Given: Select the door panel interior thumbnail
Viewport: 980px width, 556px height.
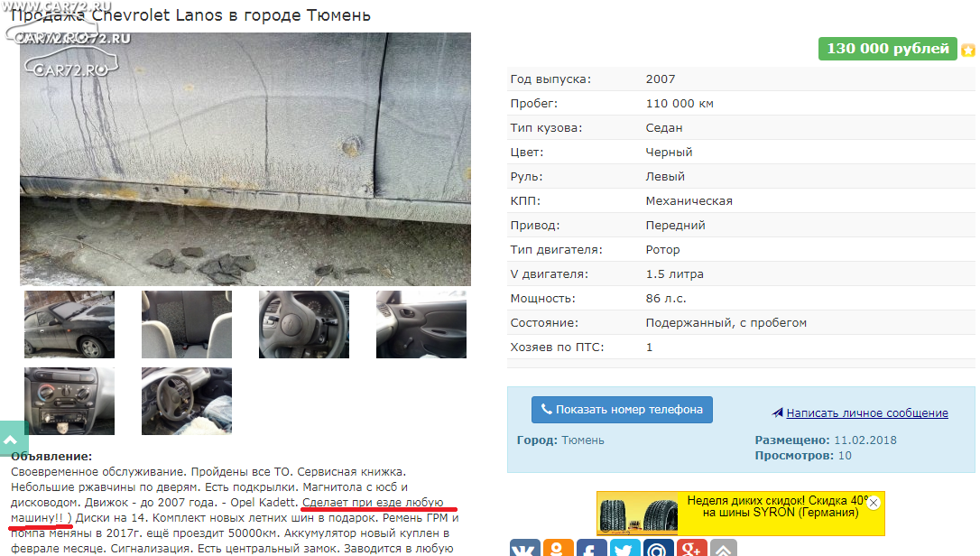Looking at the screenshot, I should [421, 325].
